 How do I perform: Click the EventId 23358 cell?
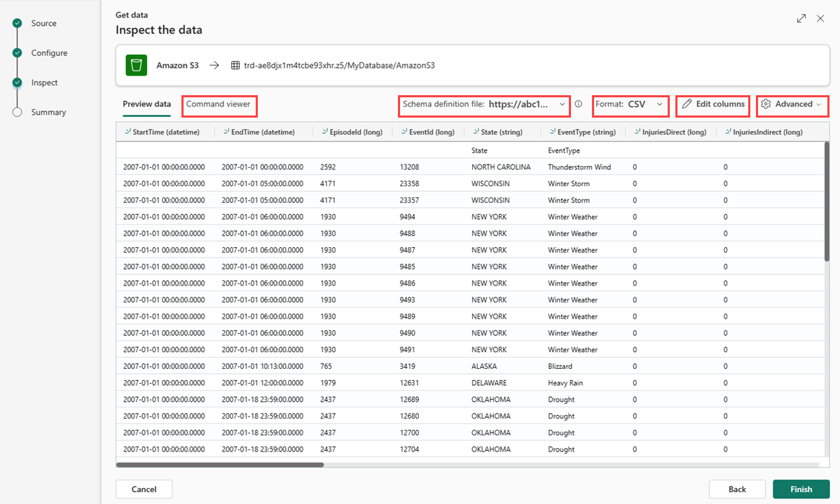click(409, 183)
